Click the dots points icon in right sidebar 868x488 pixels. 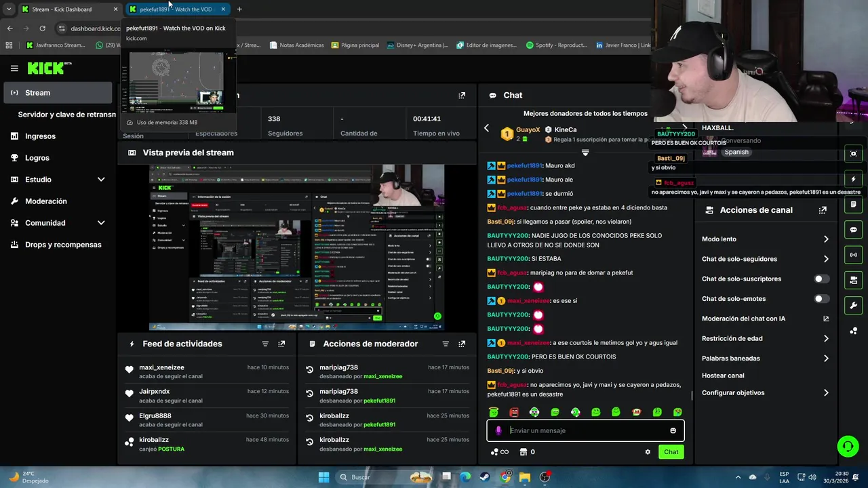(x=853, y=331)
